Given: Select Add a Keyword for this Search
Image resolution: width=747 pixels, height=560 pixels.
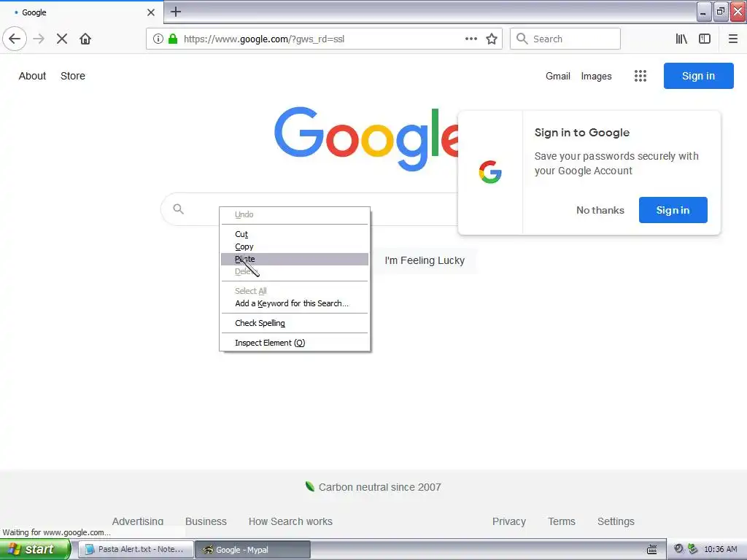Looking at the screenshot, I should tap(295, 303).
